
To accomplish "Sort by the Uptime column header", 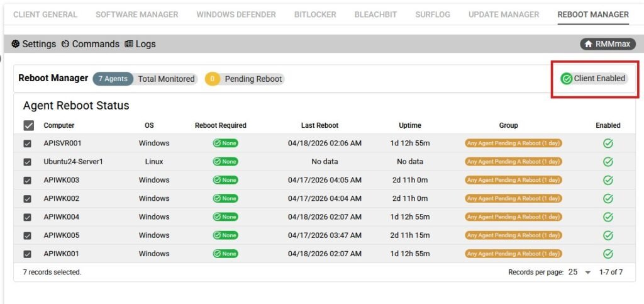I will tap(410, 125).
